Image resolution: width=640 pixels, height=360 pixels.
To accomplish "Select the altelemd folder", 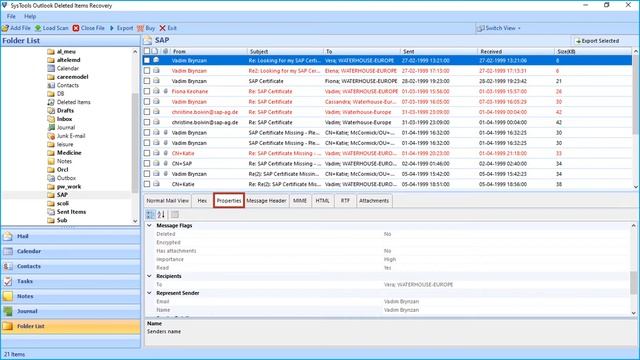I will tap(64, 60).
